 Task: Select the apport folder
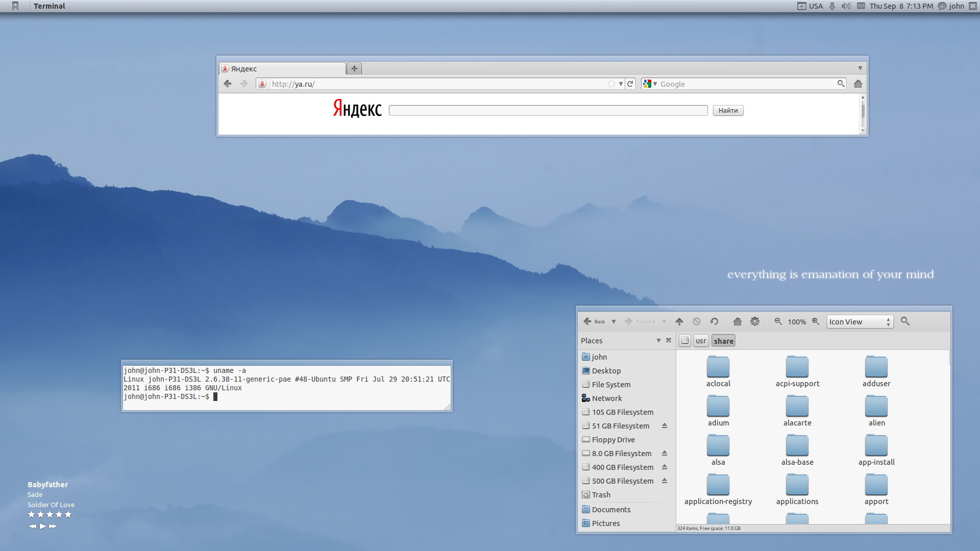[x=876, y=490]
